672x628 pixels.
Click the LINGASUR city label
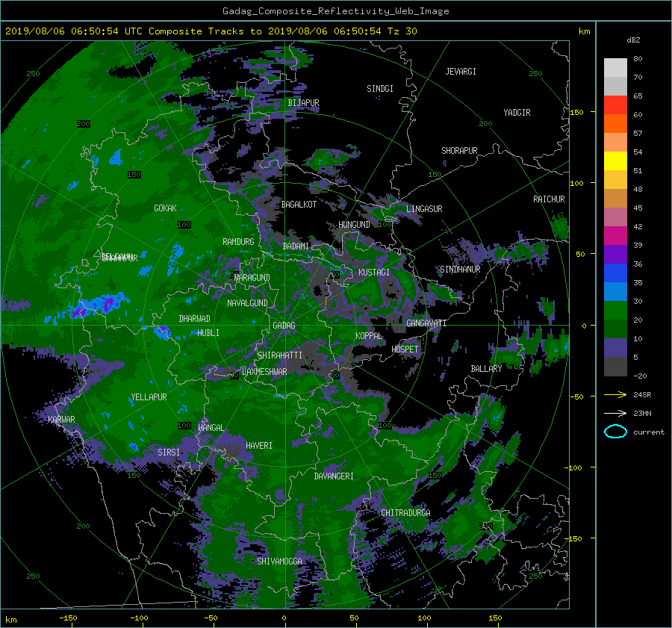[424, 209]
